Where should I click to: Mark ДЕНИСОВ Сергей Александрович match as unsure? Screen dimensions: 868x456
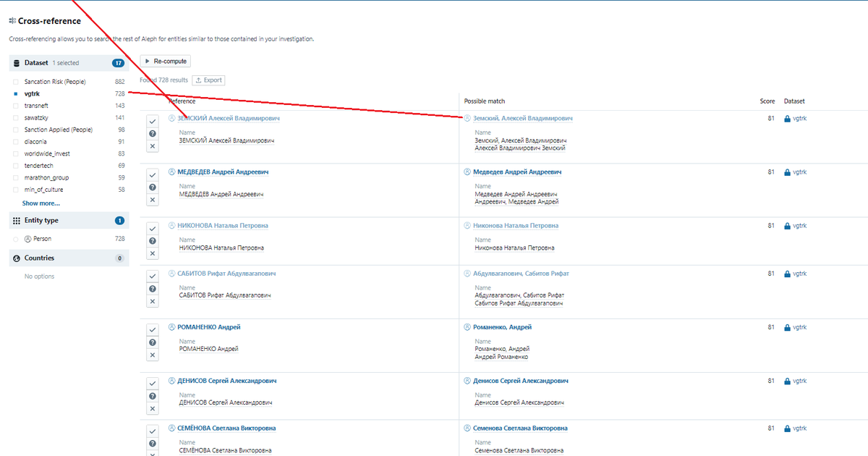(152, 396)
